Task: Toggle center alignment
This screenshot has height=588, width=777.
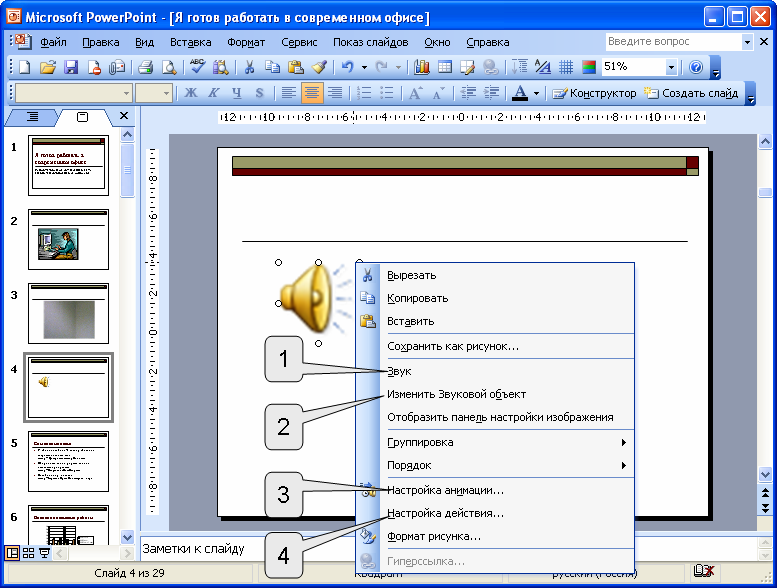Action: 312,93
